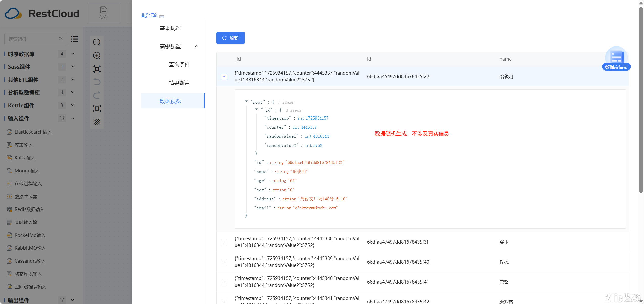The height and width of the screenshot is (304, 644).
Task: Toggle the component list view icon
Action: 74,39
